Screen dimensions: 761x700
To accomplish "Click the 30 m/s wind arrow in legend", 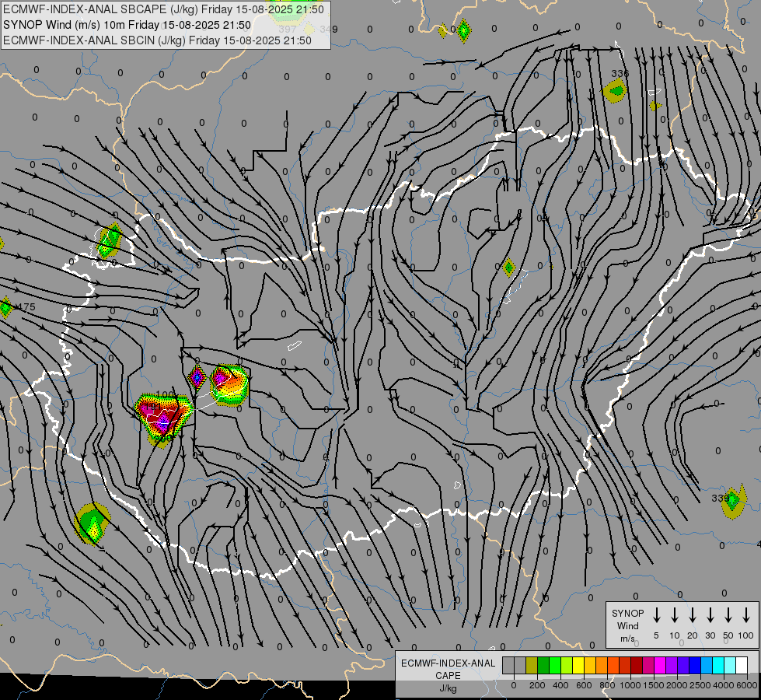I will 710,615.
